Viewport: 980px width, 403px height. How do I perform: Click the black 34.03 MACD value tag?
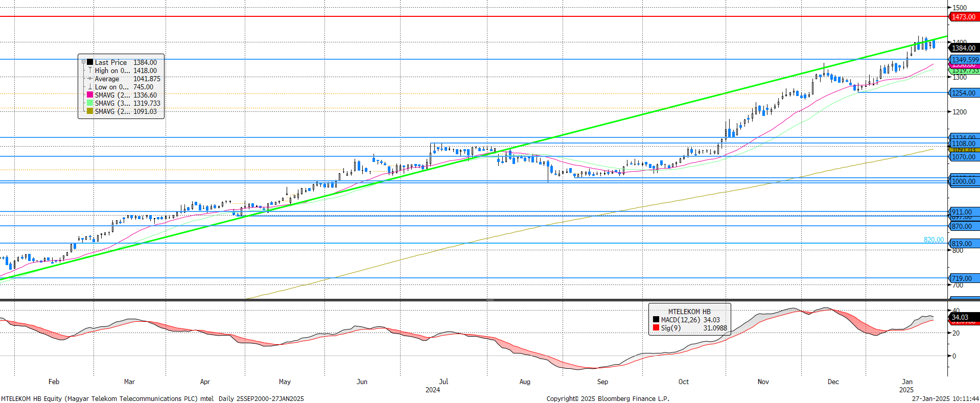pos(964,317)
